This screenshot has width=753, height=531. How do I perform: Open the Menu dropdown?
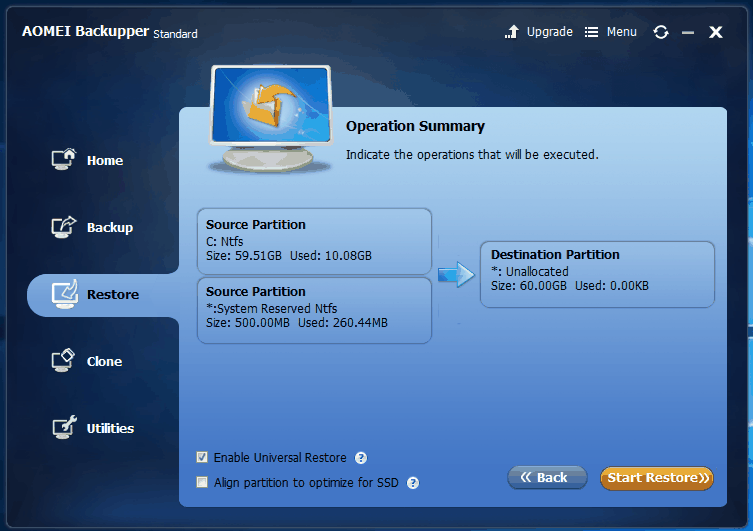pyautogui.click(x=621, y=32)
